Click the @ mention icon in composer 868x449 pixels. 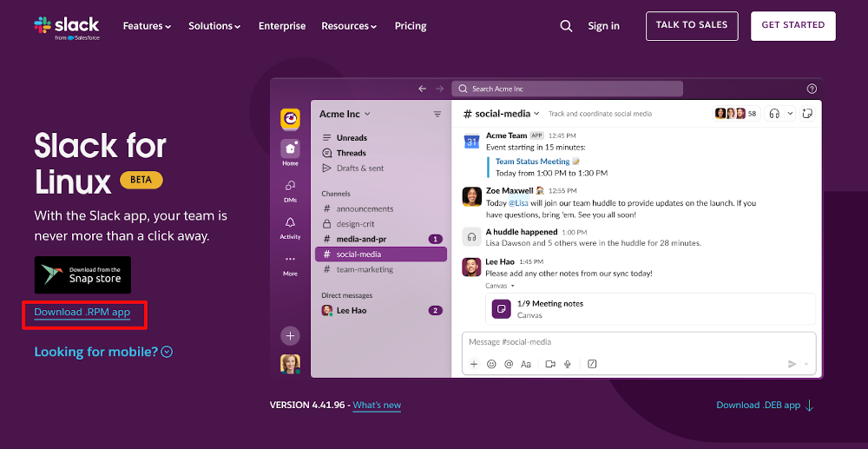point(509,364)
